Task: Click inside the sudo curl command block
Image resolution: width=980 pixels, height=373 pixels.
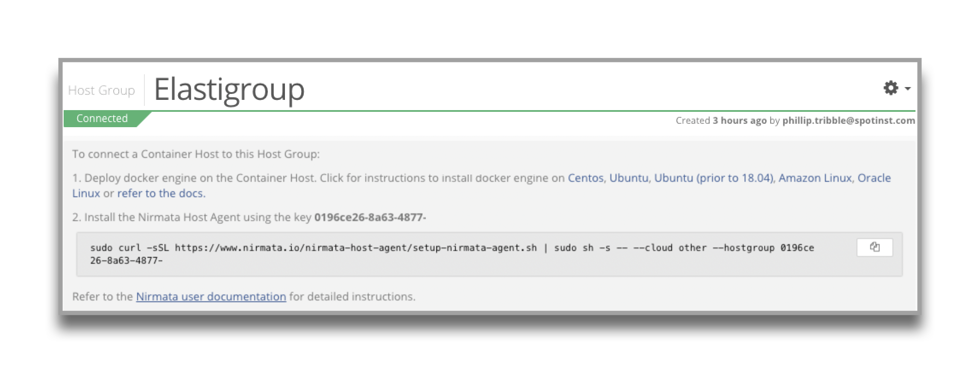Action: 427,254
